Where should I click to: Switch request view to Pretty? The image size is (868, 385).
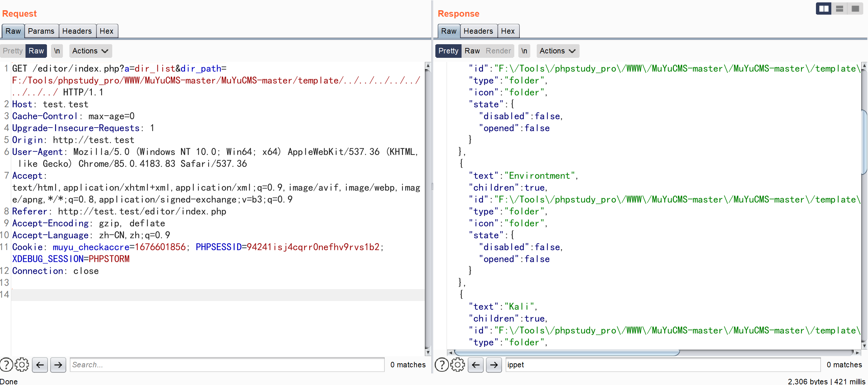(x=13, y=51)
